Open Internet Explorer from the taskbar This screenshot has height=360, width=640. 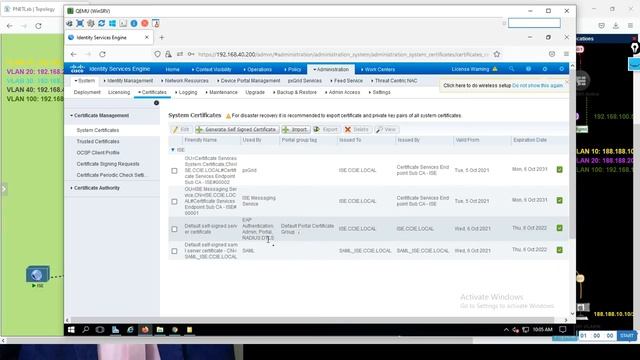coord(130,329)
